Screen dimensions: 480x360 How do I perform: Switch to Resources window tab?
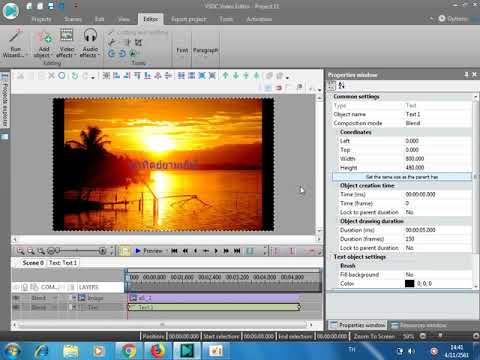(419, 325)
